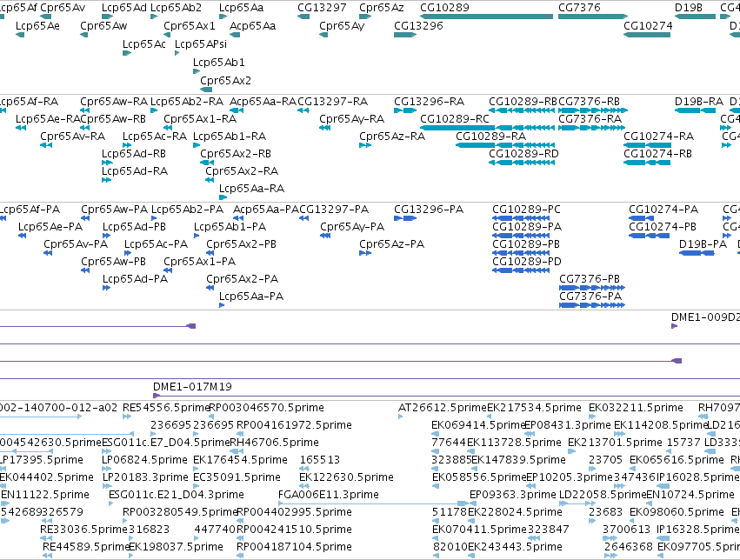This screenshot has width=740, height=560.
Task: Click EST EK032211.5prime
Action: coord(592,417)
